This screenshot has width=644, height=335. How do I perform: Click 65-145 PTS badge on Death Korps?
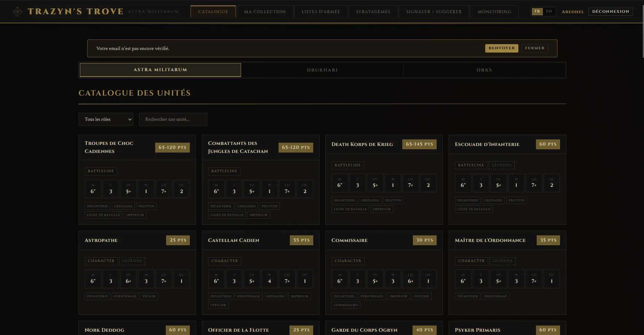pyautogui.click(x=419, y=144)
